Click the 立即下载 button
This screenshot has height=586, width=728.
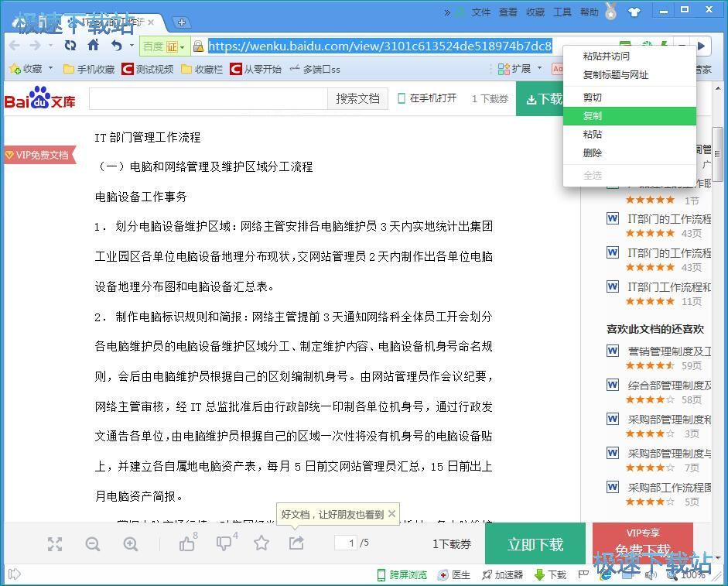535,543
